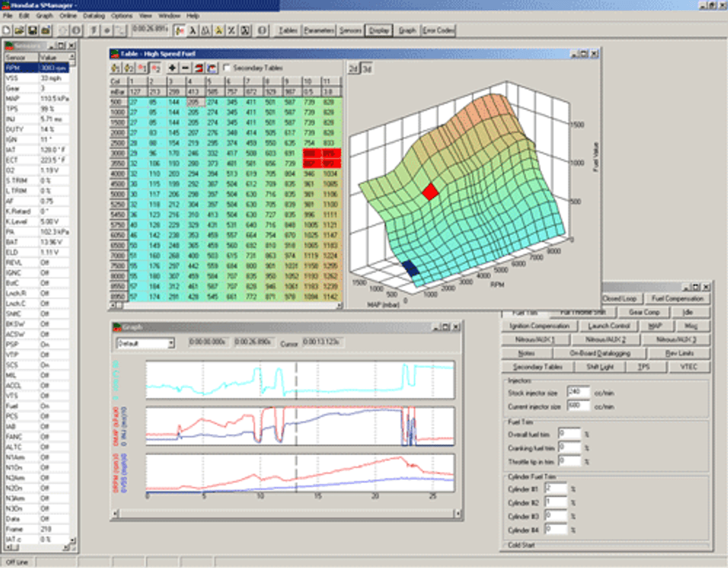
Task: Click the red marker on 3D surface
Action: click(x=431, y=191)
